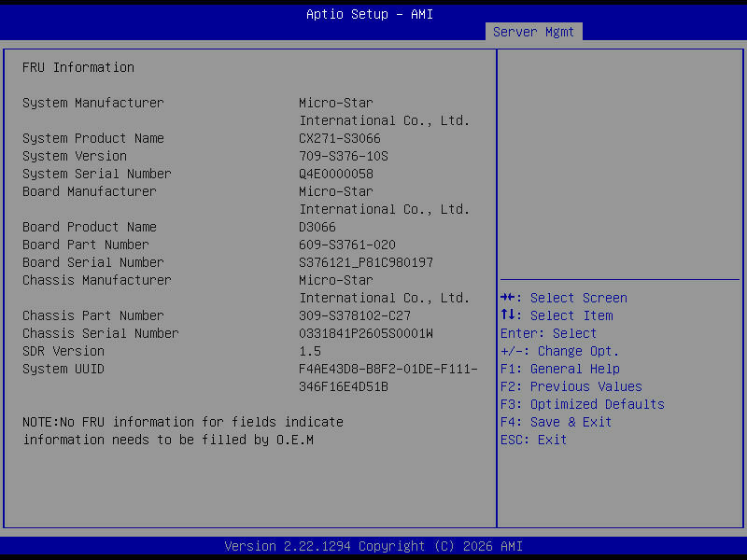
Task: Select board product value D3066
Action: click(317, 227)
